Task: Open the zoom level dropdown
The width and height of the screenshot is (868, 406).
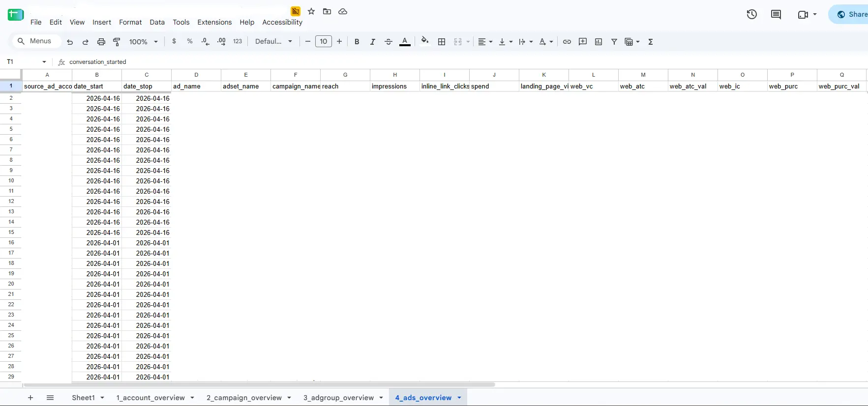Action: tap(144, 42)
